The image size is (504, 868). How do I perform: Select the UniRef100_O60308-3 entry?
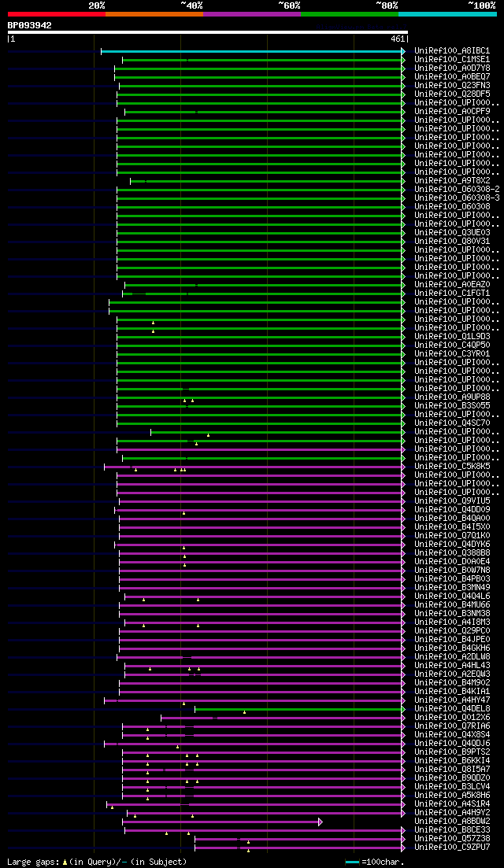(457, 198)
